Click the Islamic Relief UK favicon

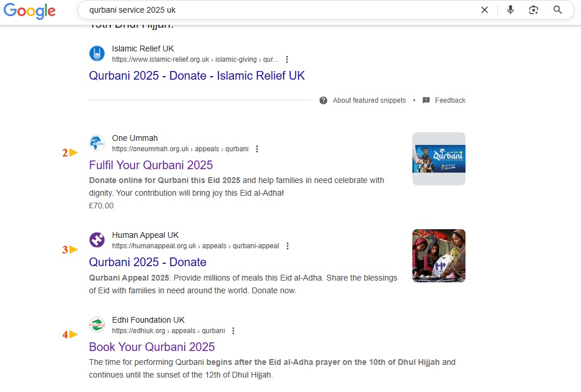coord(97,54)
